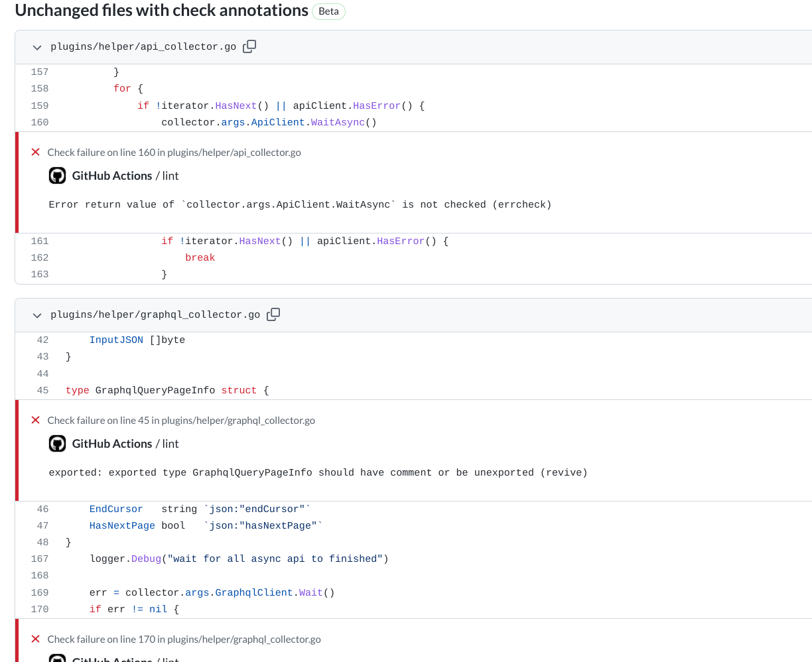
Task: Select line number 157
Action: [x=40, y=72]
